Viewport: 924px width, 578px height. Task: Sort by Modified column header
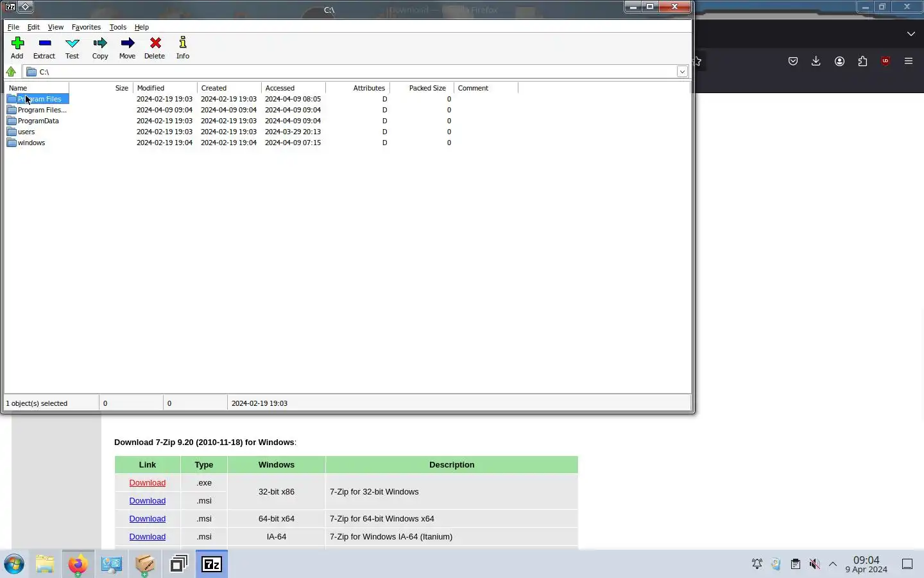[x=165, y=88]
